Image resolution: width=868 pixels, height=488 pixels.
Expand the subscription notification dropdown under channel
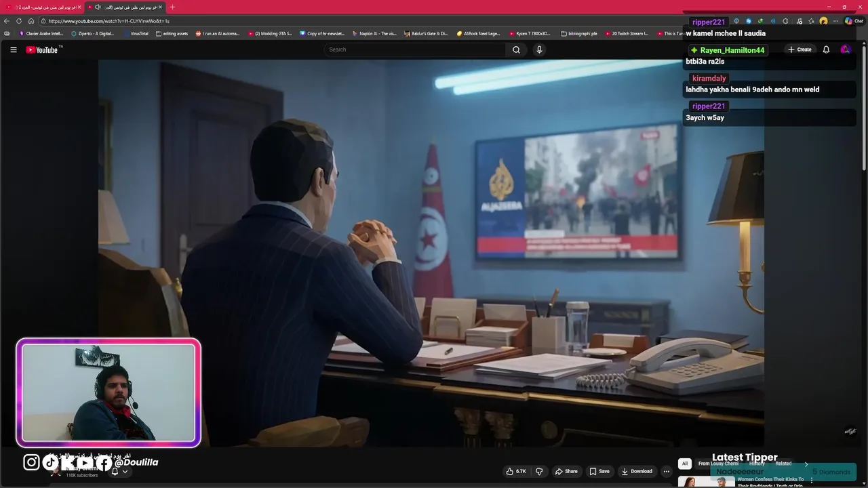click(125, 471)
